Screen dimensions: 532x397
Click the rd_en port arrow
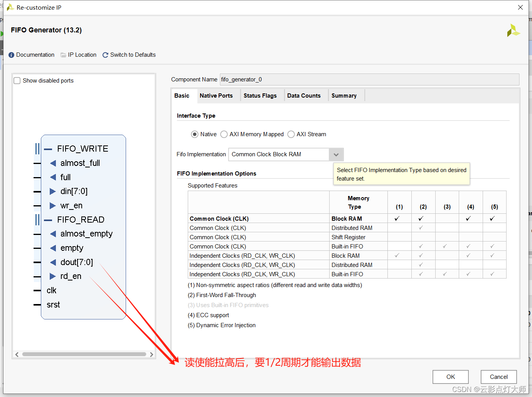coord(53,276)
